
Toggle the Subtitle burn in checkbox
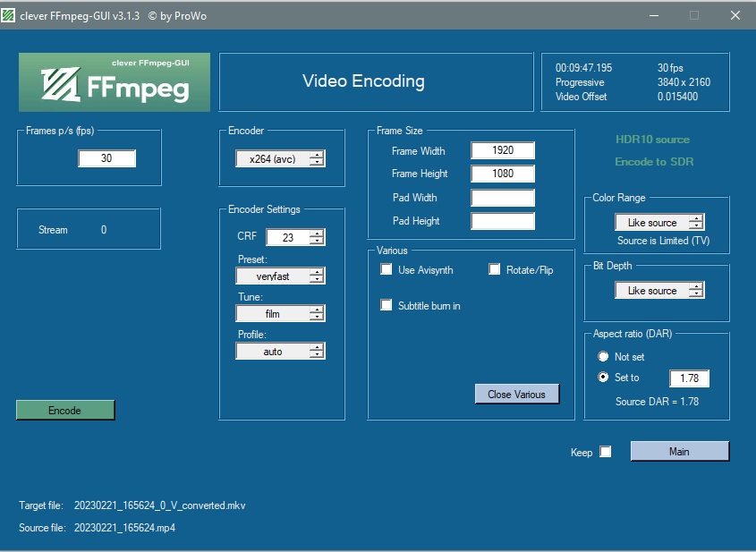(386, 305)
